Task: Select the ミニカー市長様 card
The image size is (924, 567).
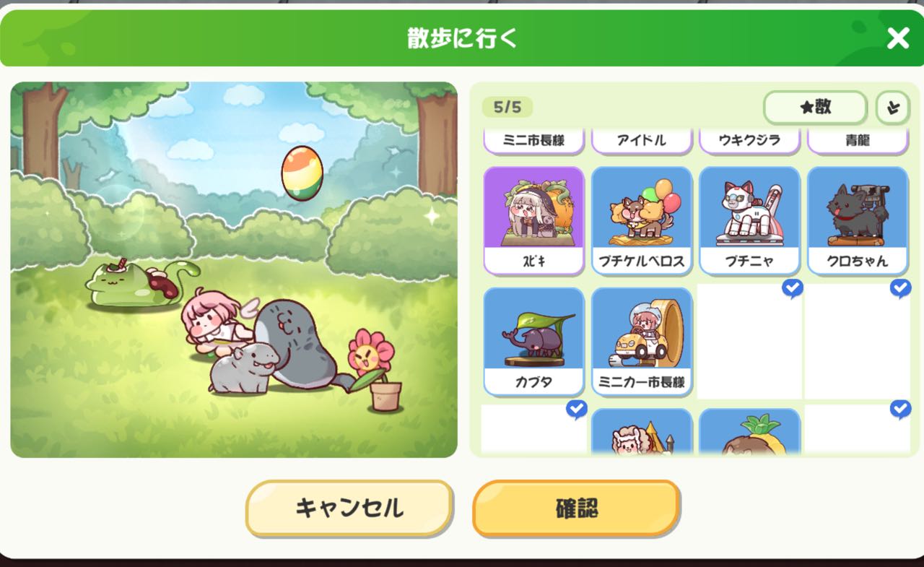Action: pos(642,342)
